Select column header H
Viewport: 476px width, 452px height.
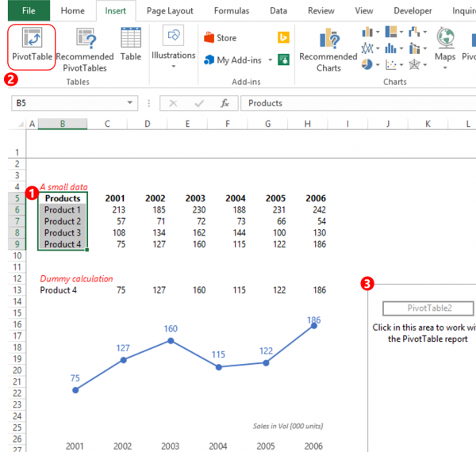308,124
